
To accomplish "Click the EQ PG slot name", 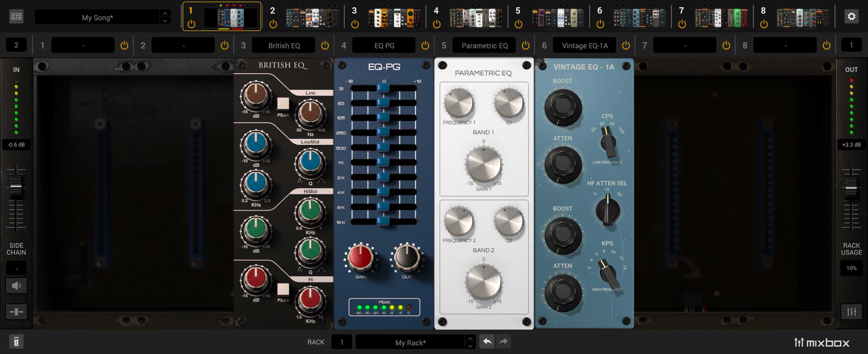I will pos(384,45).
